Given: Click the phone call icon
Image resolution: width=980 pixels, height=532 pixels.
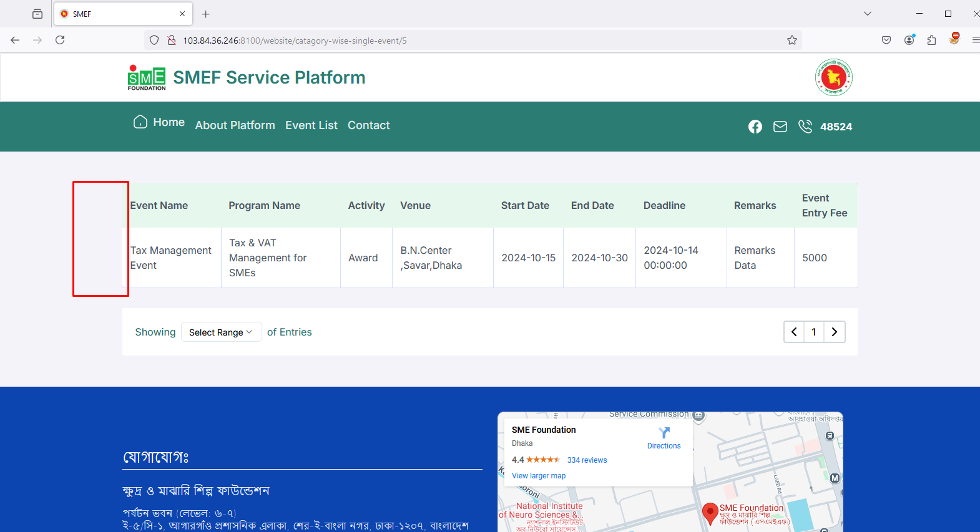Looking at the screenshot, I should point(805,127).
